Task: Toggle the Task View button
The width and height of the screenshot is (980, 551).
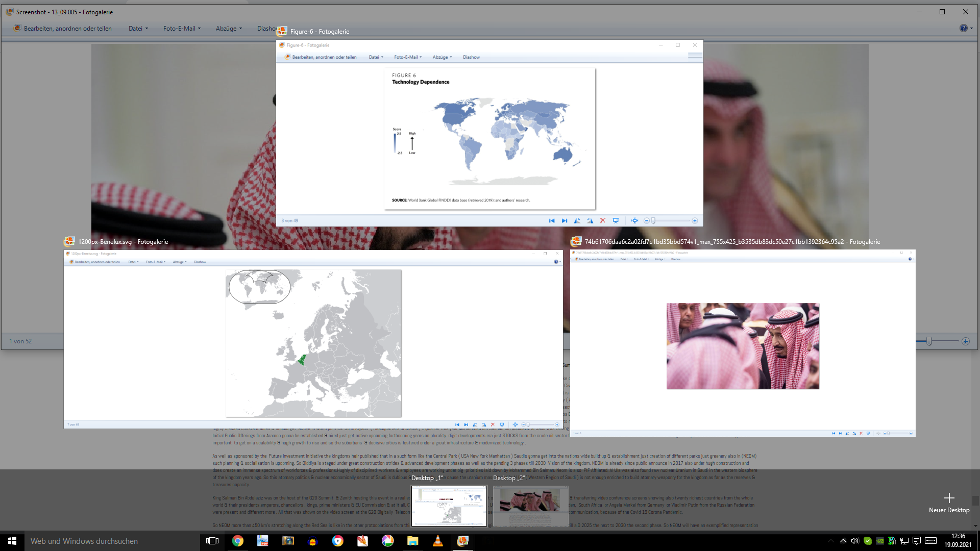Action: point(212,541)
